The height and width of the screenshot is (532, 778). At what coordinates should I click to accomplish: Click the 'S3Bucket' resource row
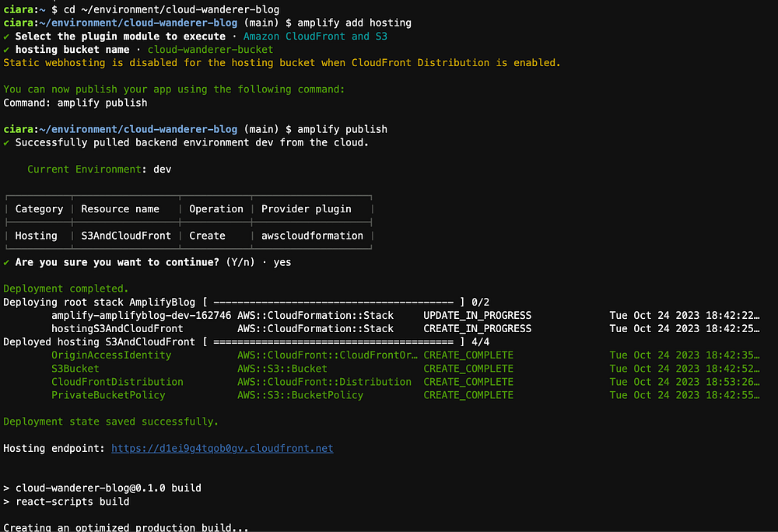(x=405, y=369)
